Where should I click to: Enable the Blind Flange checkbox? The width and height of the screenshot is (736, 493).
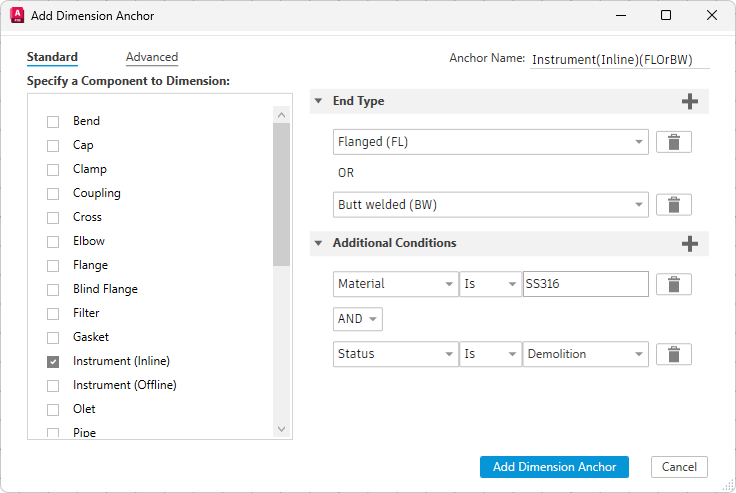[x=53, y=289]
